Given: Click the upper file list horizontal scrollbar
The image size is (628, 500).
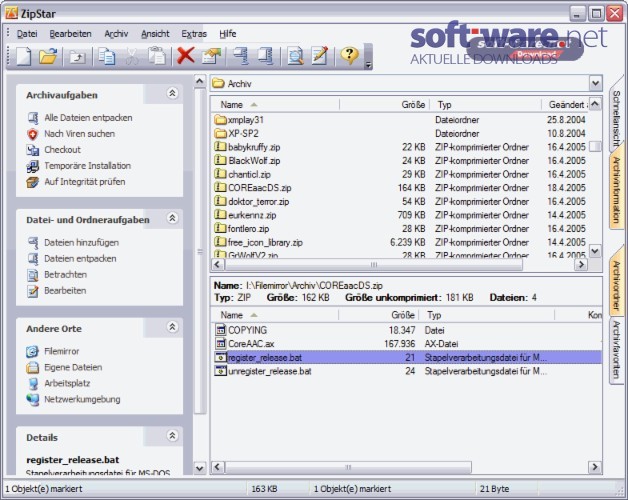Looking at the screenshot, I should [374, 264].
